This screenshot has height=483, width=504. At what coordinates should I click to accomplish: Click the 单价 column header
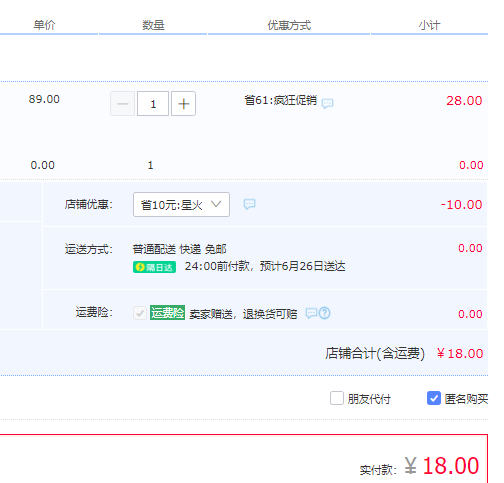pos(44,25)
